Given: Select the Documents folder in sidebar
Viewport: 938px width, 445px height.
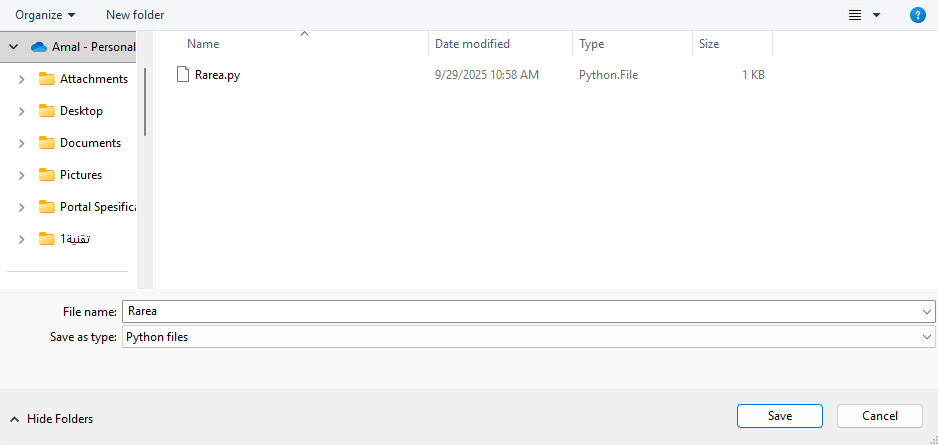Looking at the screenshot, I should (90, 143).
